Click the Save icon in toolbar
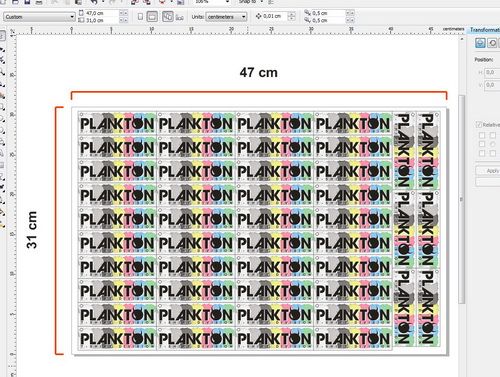Screen dimensions: 500x377 click(27, 2)
